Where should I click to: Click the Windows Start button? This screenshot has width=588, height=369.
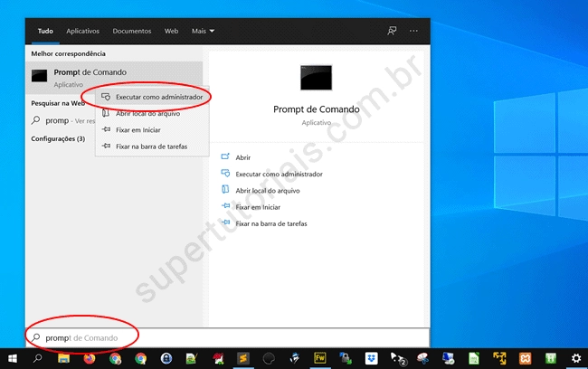[x=12, y=358]
